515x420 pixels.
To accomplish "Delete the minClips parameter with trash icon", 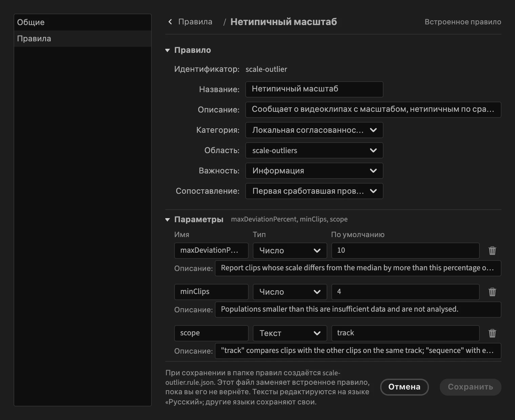I will (x=492, y=292).
